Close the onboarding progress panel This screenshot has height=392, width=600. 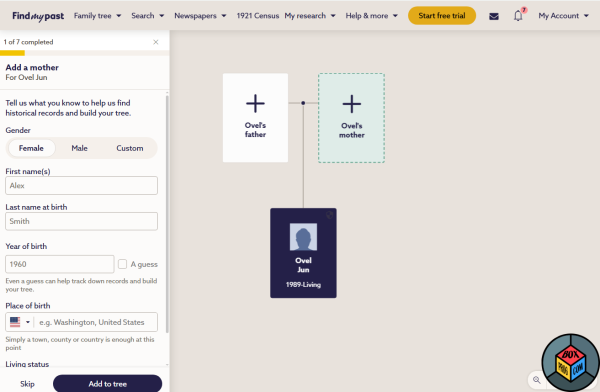pos(156,42)
